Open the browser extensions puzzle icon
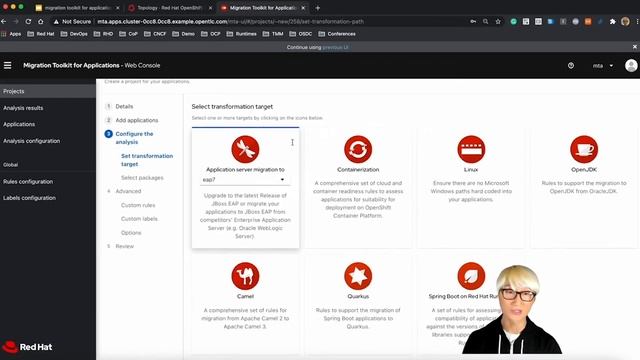 coord(612,21)
